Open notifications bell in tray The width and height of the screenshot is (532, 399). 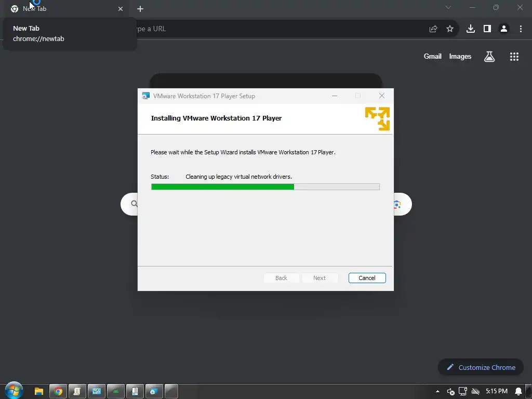(518, 392)
